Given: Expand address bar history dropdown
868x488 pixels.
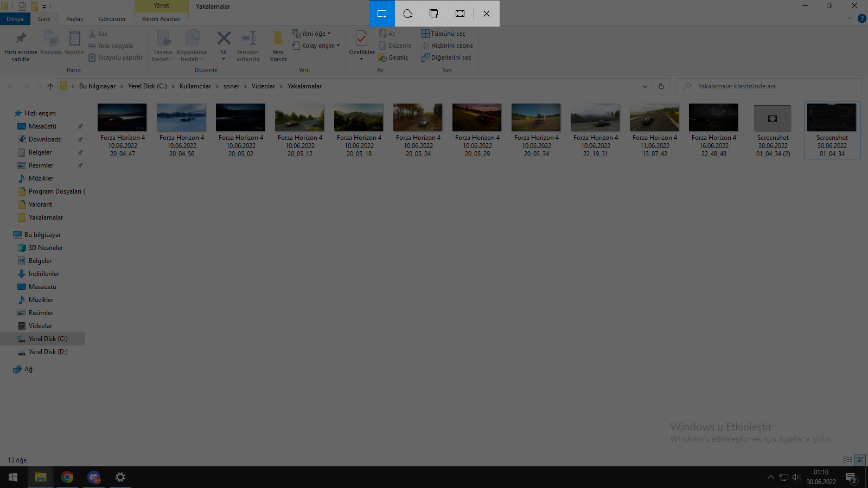Looking at the screenshot, I should (x=644, y=86).
